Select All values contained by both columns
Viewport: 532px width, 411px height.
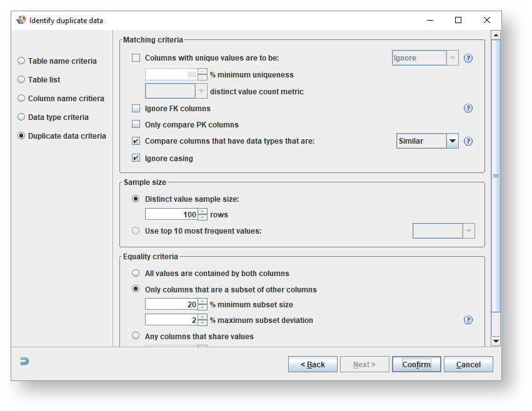click(x=136, y=274)
